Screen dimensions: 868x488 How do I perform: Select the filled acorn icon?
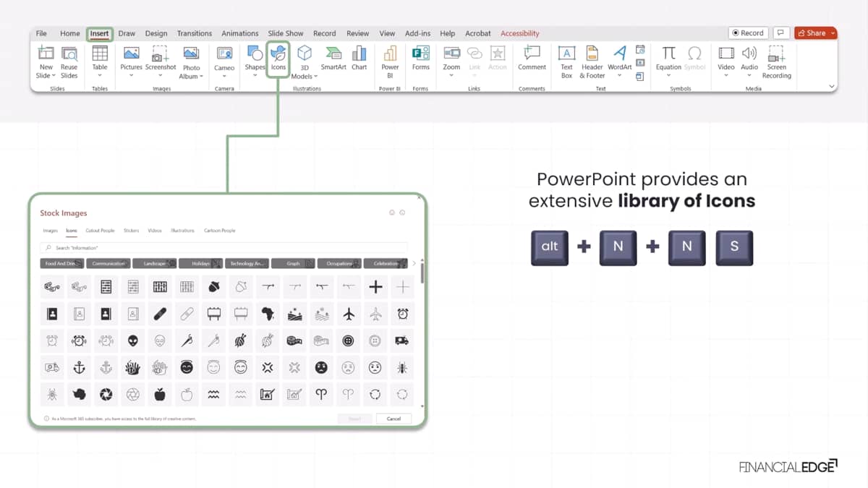tap(213, 287)
